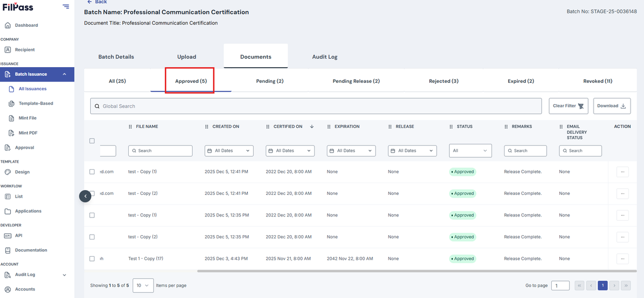Open Recipient via its sidebar icon
Image resolution: width=644 pixels, height=298 pixels.
tap(8, 49)
